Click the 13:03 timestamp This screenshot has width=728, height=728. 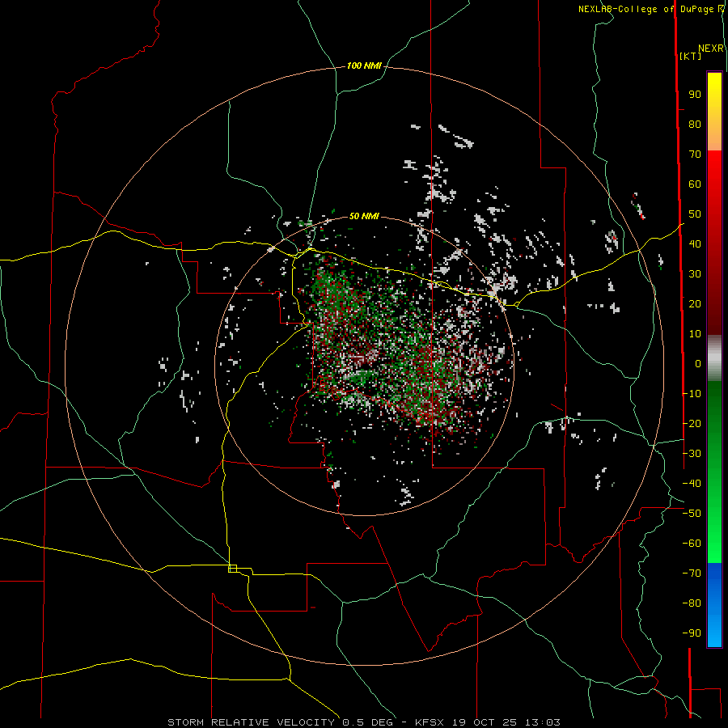click(x=542, y=722)
